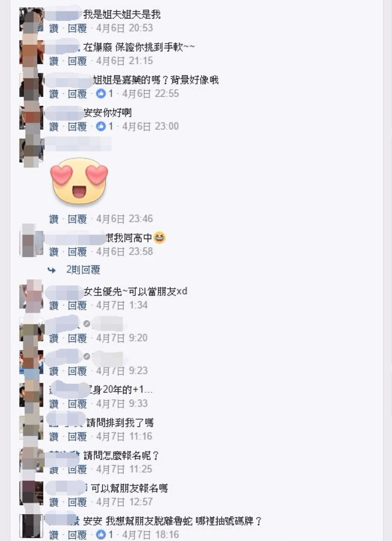Click the like reaction icon on 18:16 comment
Image resolution: width=392 pixels, height=541 pixels.
click(x=100, y=534)
